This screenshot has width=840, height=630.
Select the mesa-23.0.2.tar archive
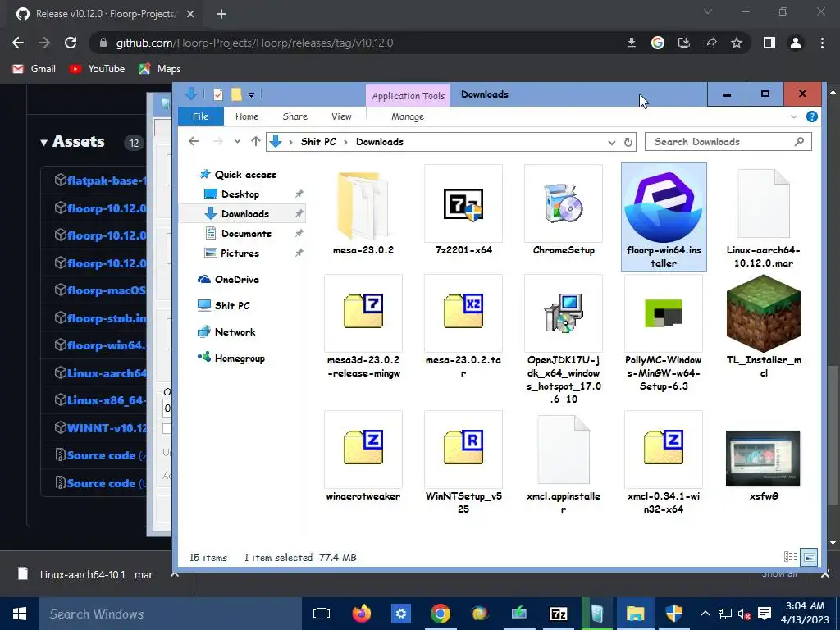(463, 326)
